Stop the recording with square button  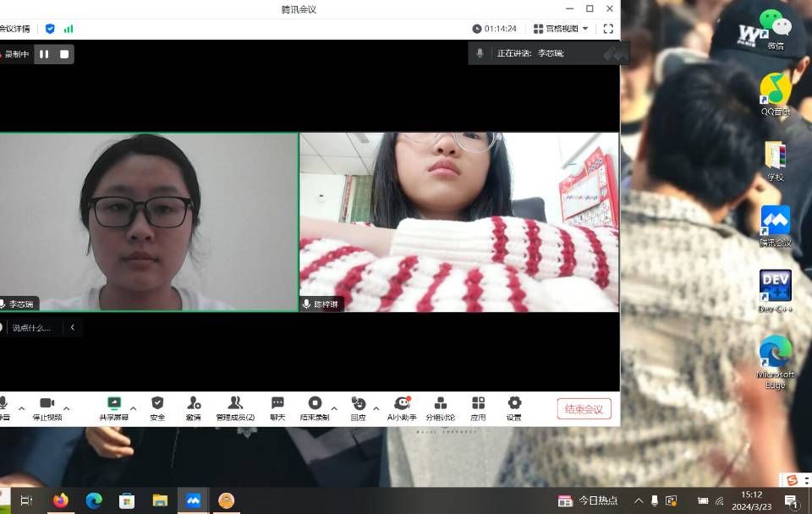click(63, 54)
